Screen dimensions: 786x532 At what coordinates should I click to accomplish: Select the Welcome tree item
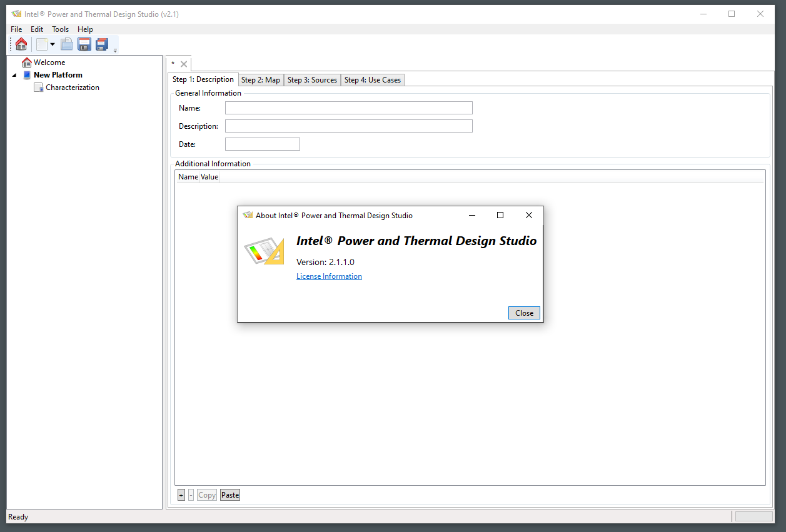click(49, 63)
